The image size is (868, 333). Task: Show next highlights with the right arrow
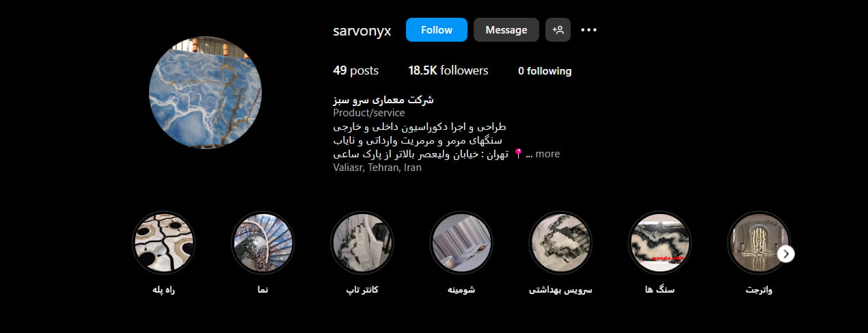click(786, 254)
